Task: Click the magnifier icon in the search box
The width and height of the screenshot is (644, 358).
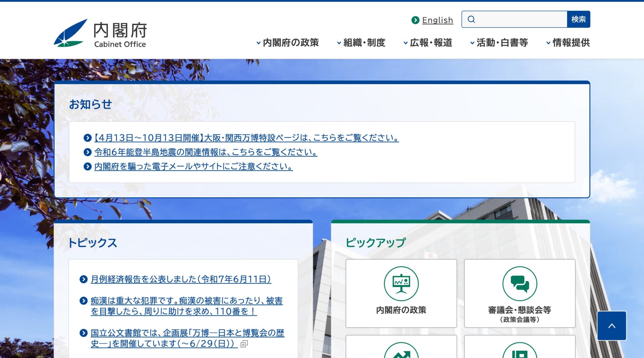Action: tap(471, 19)
